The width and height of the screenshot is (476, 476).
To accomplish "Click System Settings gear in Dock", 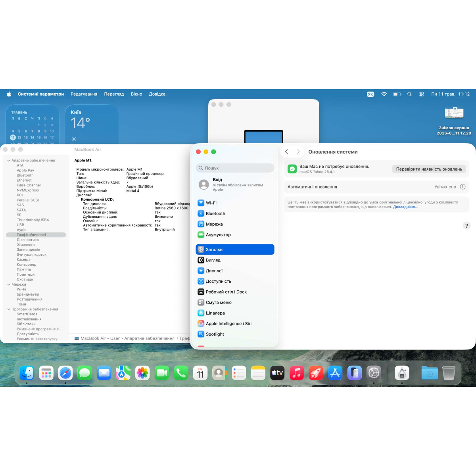I will coord(374,373).
